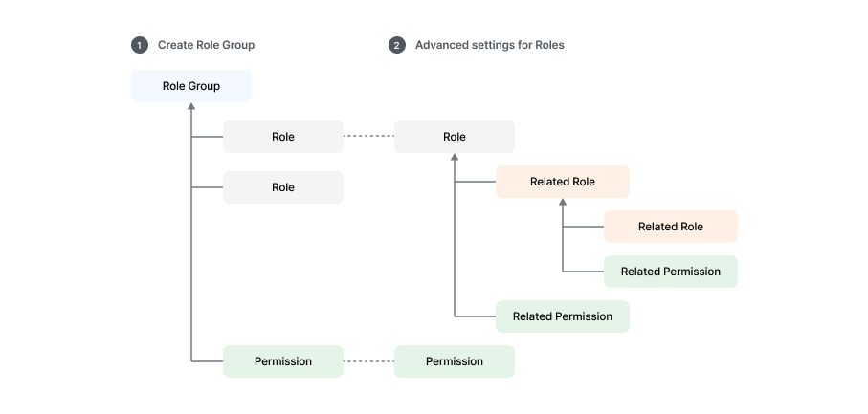
Task: Click the blue Role Group box
Action: point(191,86)
